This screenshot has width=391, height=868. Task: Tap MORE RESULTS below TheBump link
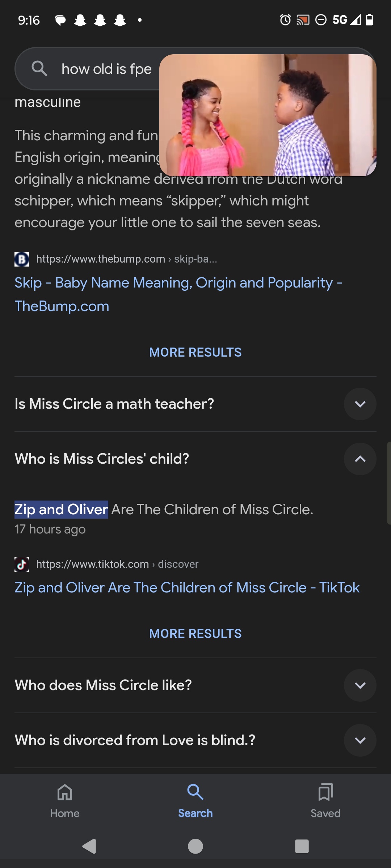tap(195, 352)
